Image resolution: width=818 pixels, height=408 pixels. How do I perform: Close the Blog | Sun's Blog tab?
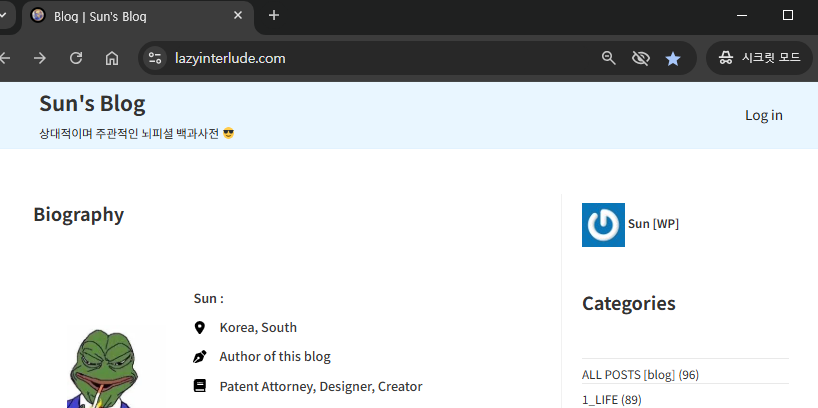tap(238, 15)
